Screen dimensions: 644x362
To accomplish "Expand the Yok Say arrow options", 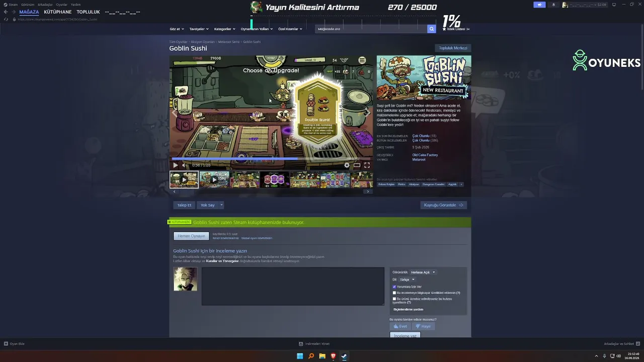I will tap(221, 205).
